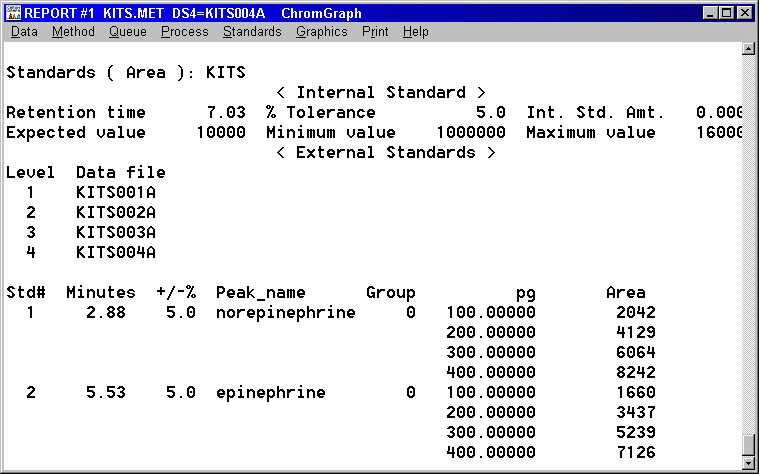Open the Help menu
The width and height of the screenshot is (759, 474).
(x=416, y=32)
